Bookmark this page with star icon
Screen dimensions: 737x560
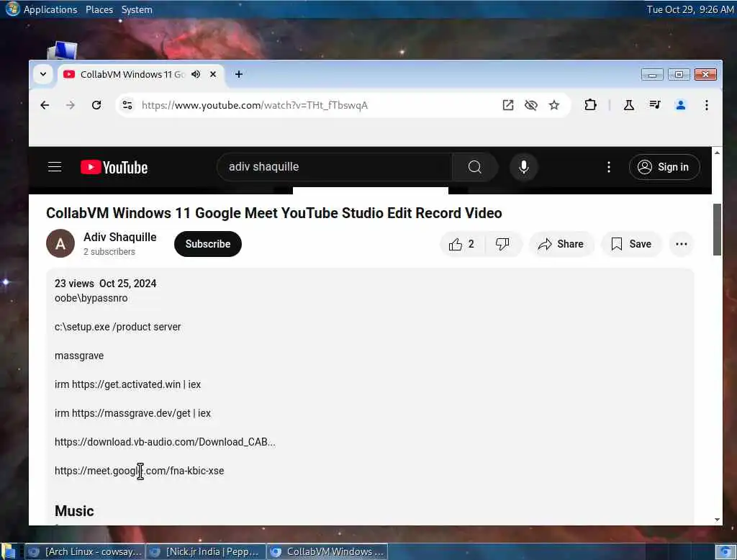[x=554, y=105]
